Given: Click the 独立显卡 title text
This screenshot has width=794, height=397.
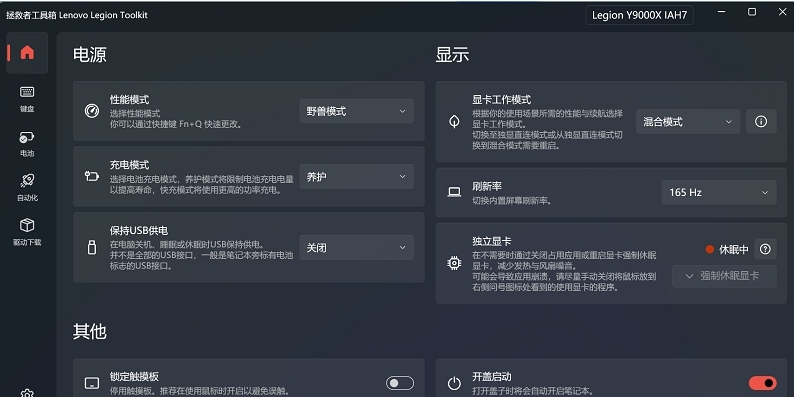Looking at the screenshot, I should (492, 241).
